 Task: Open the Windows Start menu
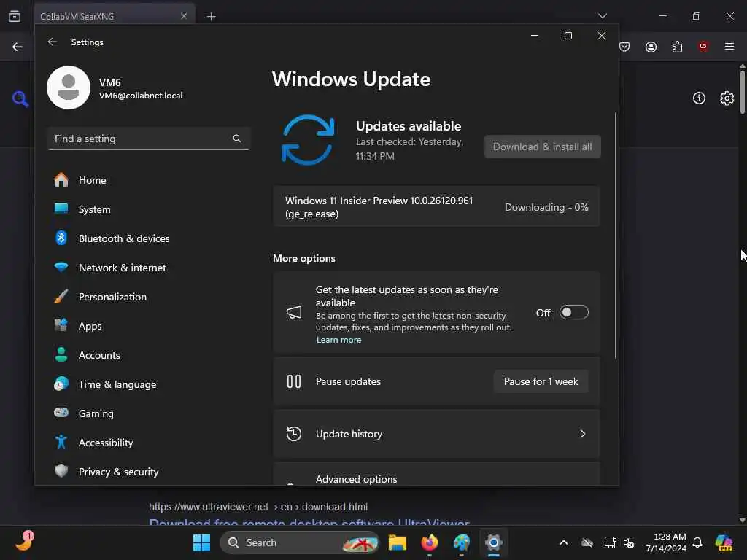pyautogui.click(x=201, y=542)
